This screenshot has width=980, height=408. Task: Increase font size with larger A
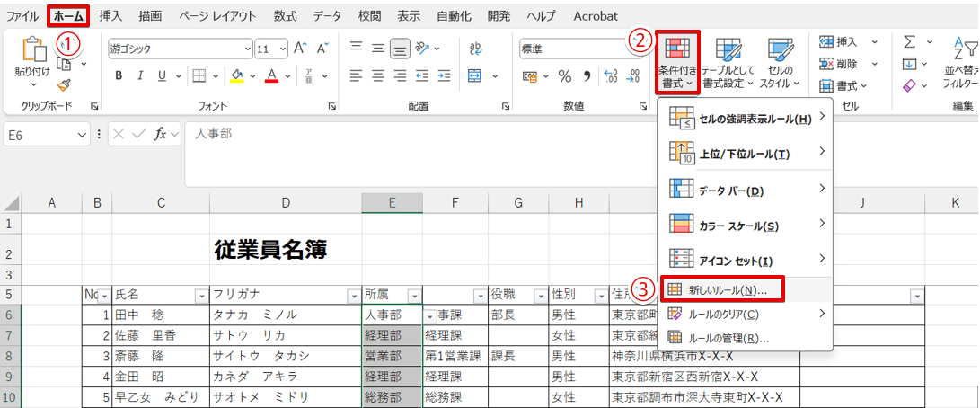click(x=301, y=49)
